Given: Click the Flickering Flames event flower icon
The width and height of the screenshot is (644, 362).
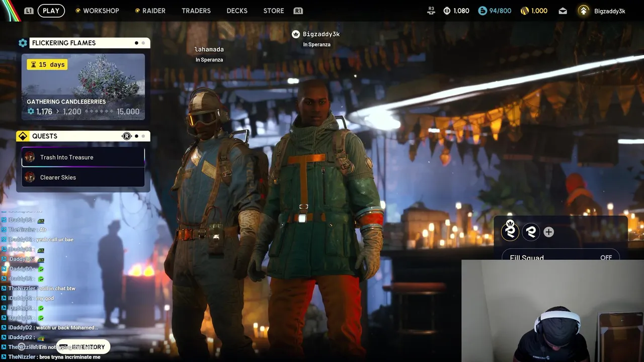Looking at the screenshot, I should 23,43.
